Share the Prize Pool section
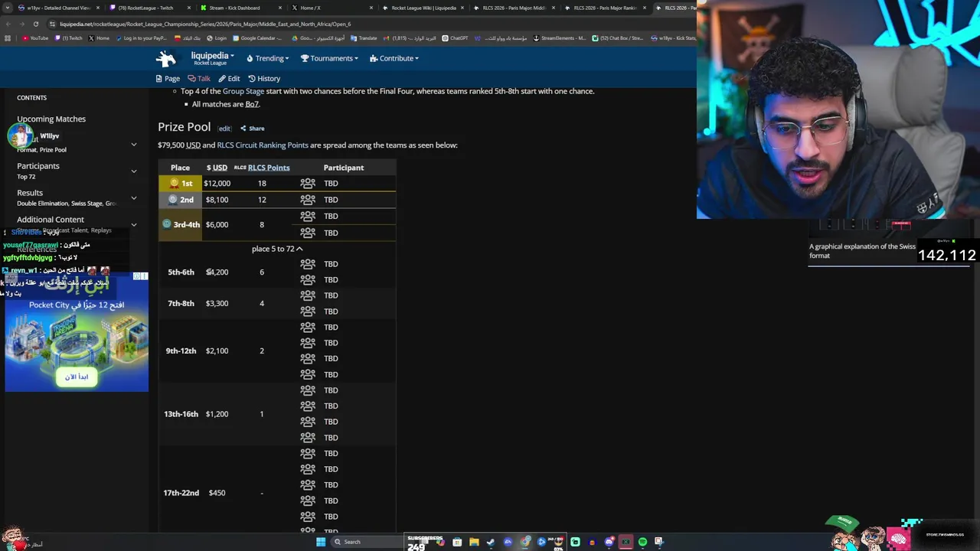Screen dimensions: 980x551 click(253, 129)
